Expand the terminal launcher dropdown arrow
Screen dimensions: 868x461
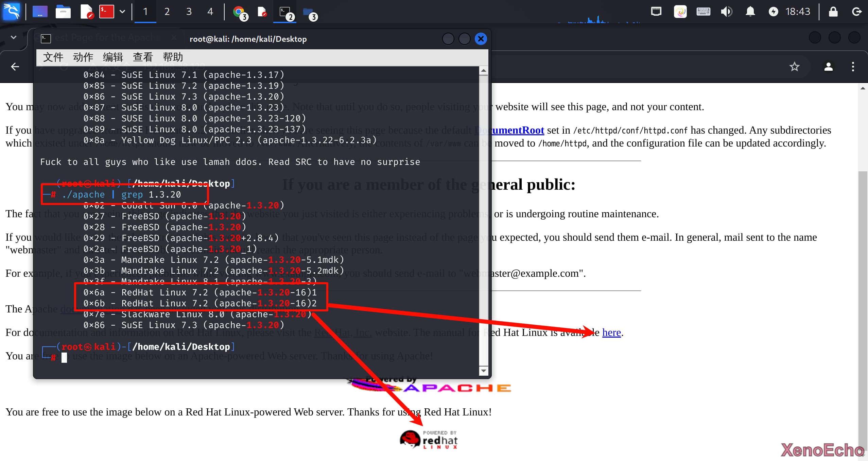tap(122, 12)
